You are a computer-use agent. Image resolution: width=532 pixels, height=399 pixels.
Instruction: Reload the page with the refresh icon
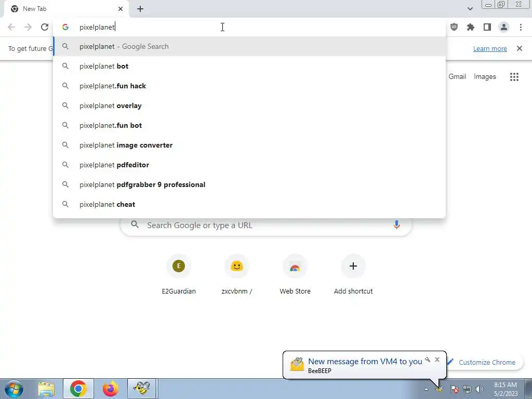click(45, 27)
